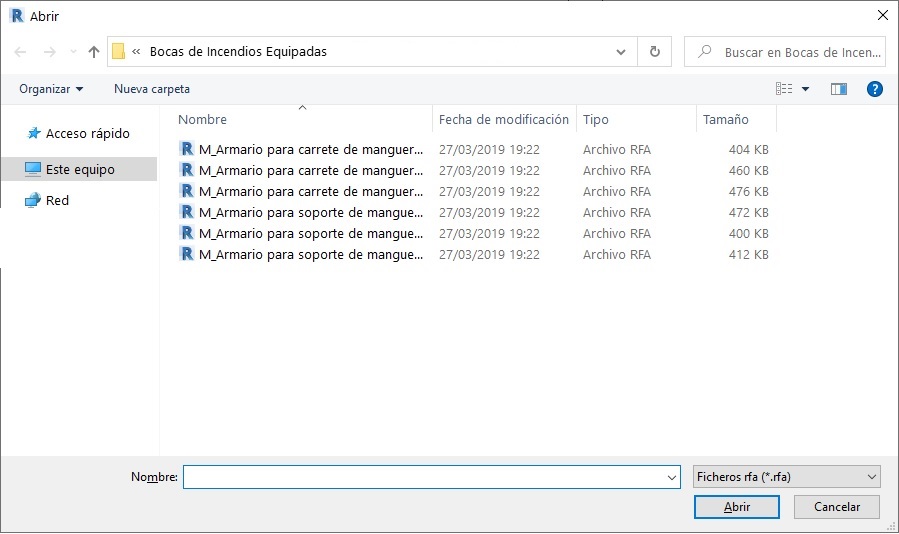Click the Cancelar button
This screenshot has width=899, height=534.
click(837, 507)
